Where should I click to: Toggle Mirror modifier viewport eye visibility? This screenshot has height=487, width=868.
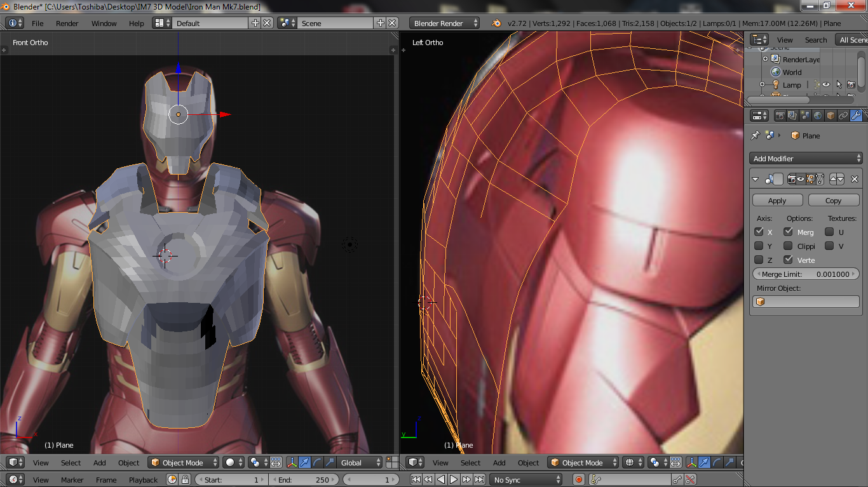pos(801,180)
